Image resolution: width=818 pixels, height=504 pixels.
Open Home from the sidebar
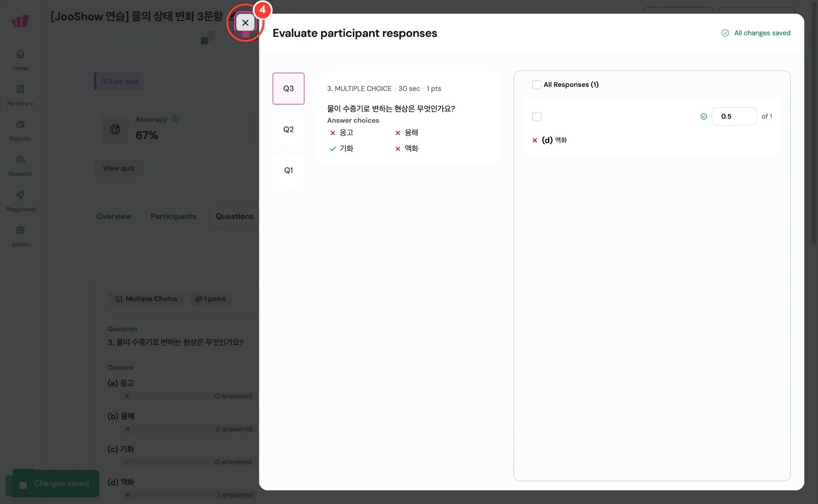(x=20, y=60)
